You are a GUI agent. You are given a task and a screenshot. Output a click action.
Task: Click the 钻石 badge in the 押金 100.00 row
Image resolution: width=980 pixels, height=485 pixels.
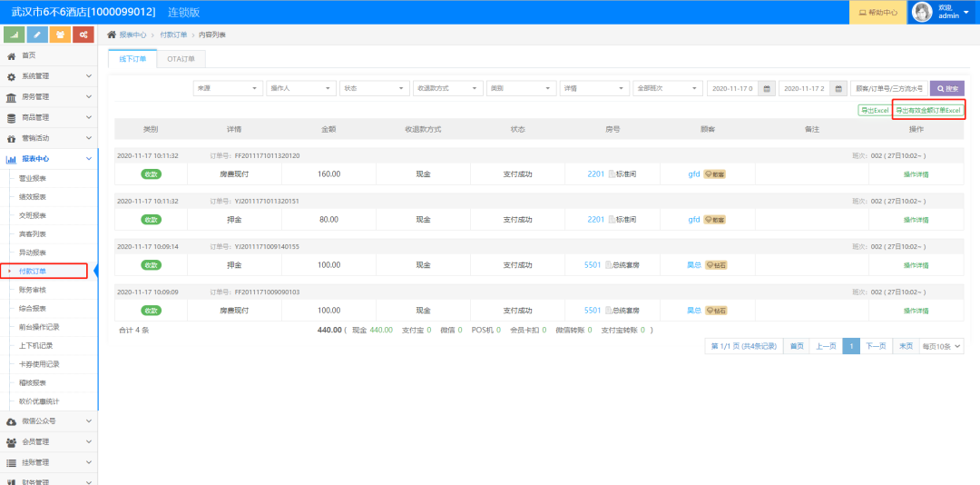[716, 265]
